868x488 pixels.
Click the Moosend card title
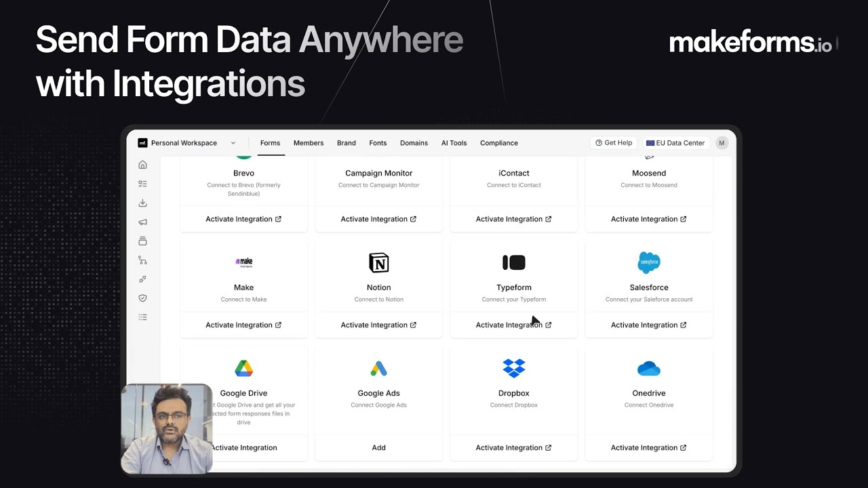click(x=649, y=173)
